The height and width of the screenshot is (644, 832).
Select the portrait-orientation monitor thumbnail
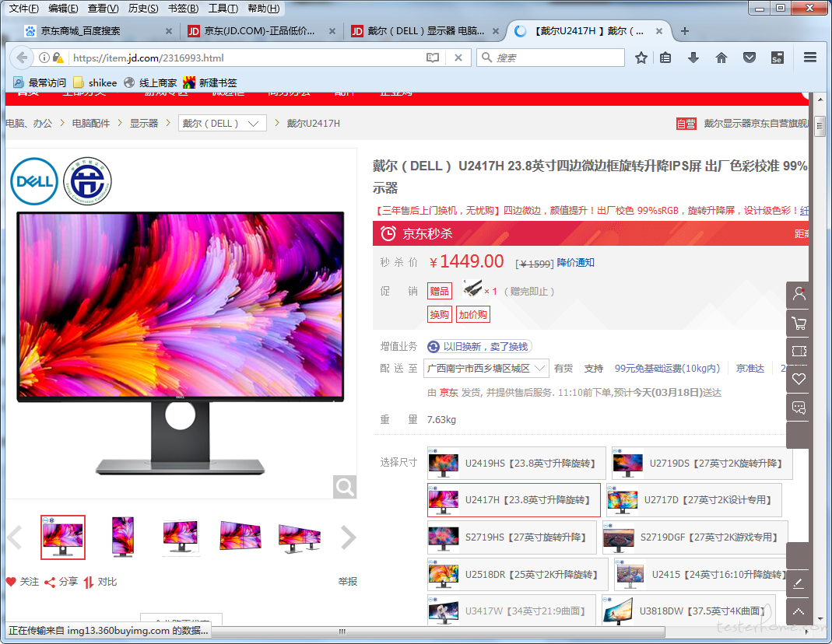coord(122,537)
